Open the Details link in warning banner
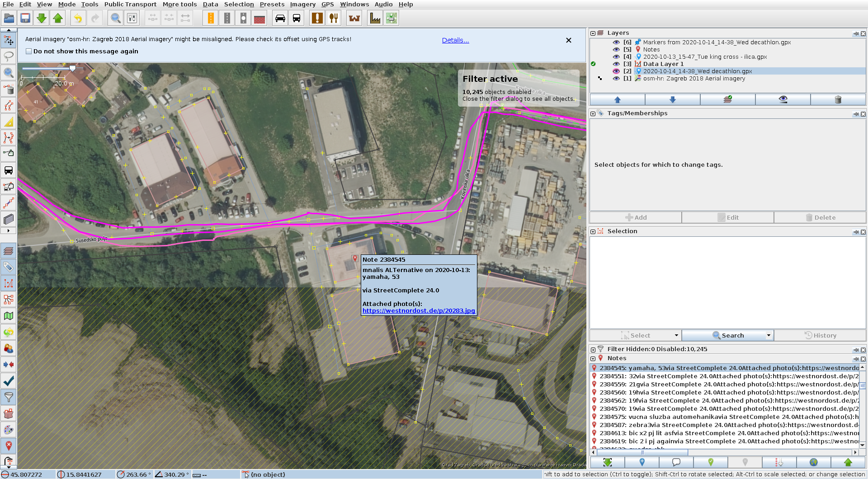Viewport: 868px width, 479px height. point(455,40)
